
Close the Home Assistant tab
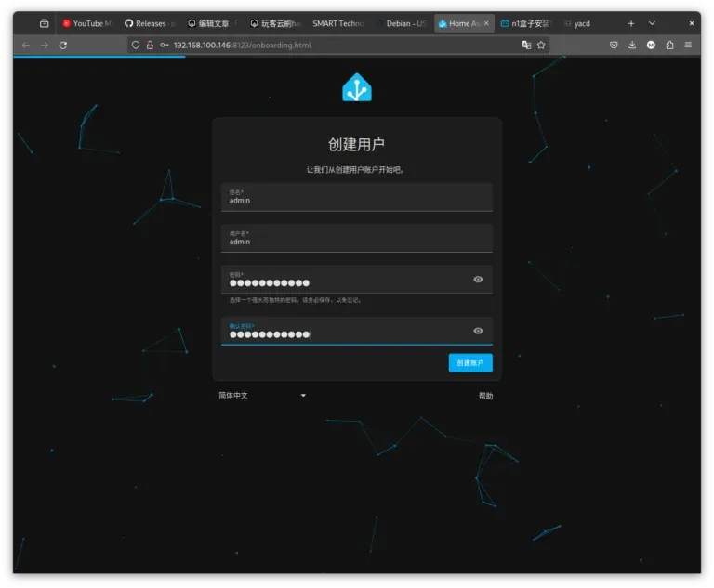point(486,23)
